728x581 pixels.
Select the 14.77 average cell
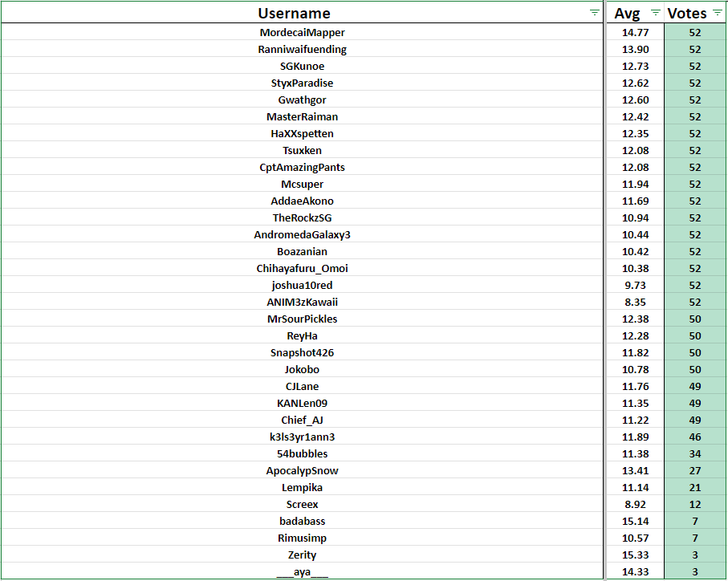tap(634, 33)
